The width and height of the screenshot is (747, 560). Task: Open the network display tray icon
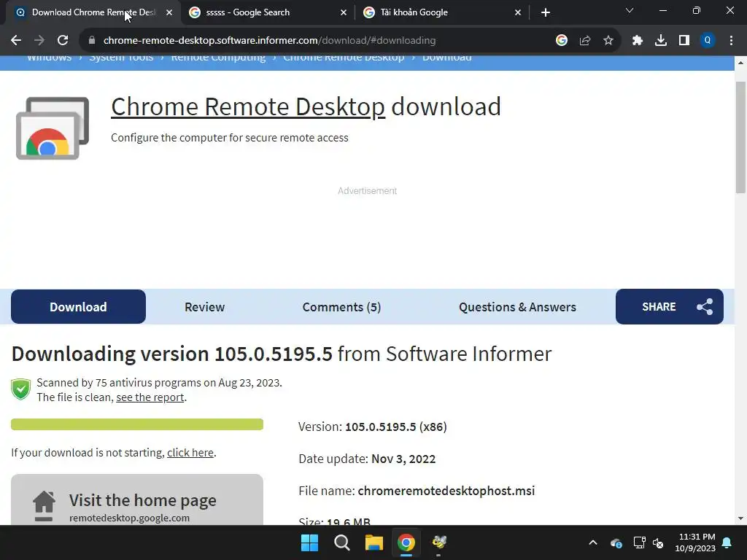pyautogui.click(x=639, y=542)
